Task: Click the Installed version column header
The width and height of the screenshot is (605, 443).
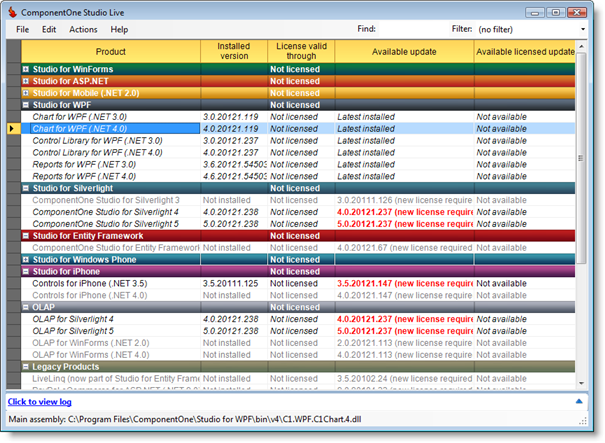Action: (233, 51)
